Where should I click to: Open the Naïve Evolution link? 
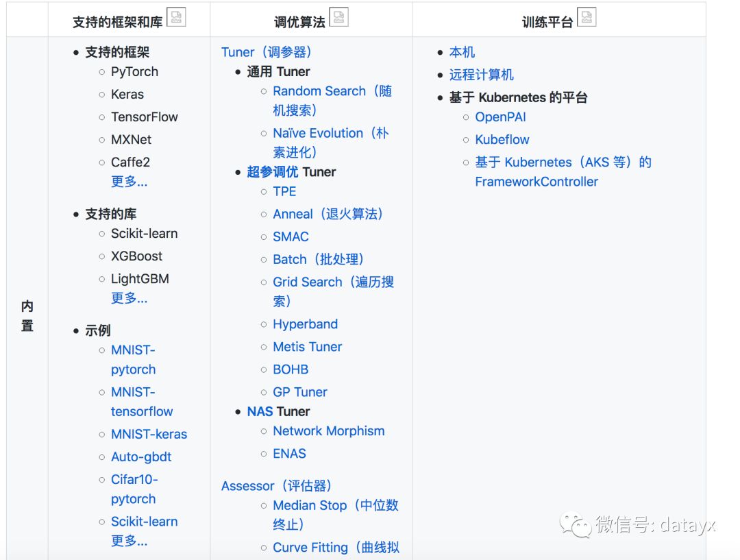[331, 143]
